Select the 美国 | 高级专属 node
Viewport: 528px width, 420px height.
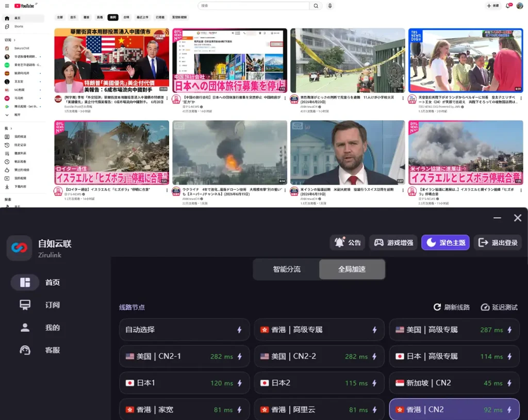click(454, 330)
